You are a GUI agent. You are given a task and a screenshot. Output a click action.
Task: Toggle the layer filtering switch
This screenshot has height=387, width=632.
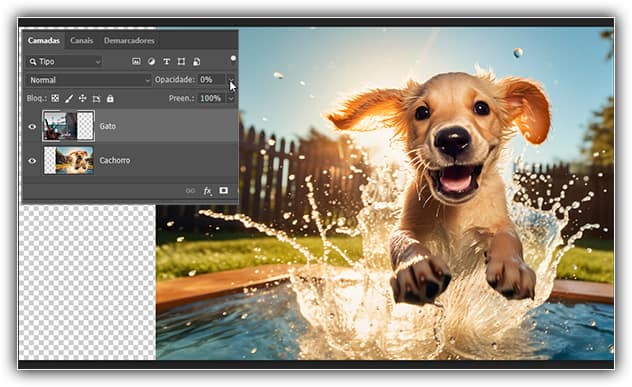coord(233,58)
